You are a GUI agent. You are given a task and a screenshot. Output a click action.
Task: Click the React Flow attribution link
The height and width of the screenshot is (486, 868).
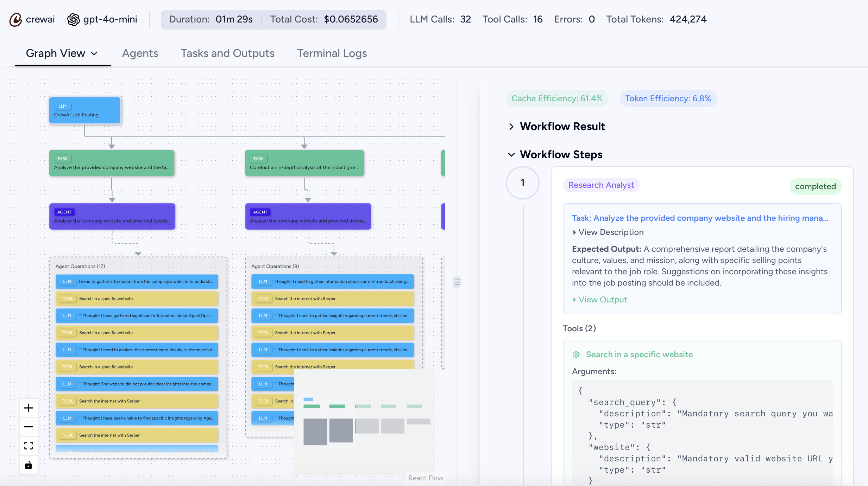tap(425, 478)
